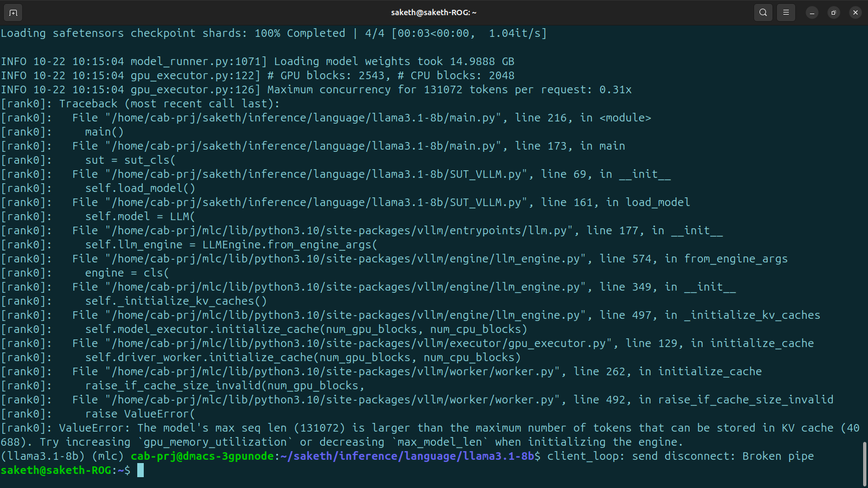Open the terminal hamburger menu
This screenshot has width=868, height=488.
786,12
